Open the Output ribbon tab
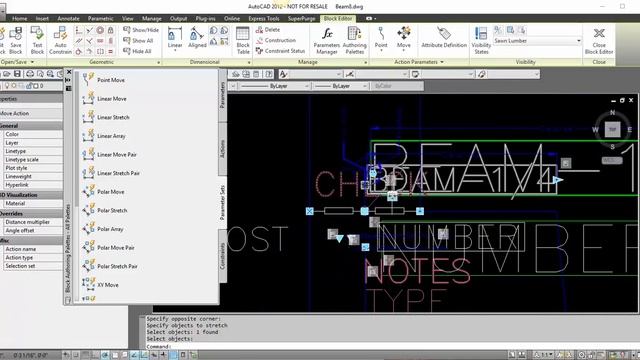Viewport: 640px width, 360px height. click(178, 18)
